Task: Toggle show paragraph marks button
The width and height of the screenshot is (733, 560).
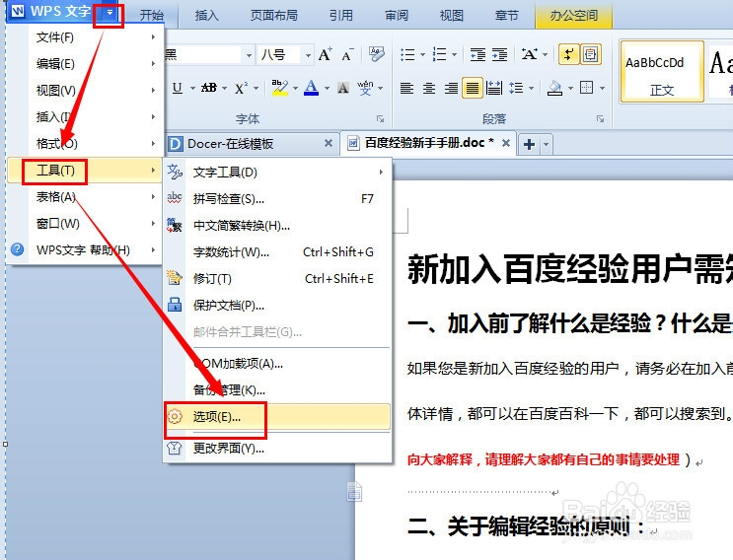Action: [568, 54]
